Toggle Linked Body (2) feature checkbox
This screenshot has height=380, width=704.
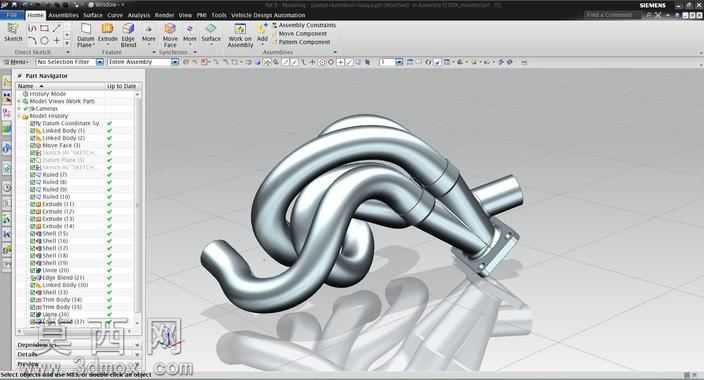click(x=32, y=138)
